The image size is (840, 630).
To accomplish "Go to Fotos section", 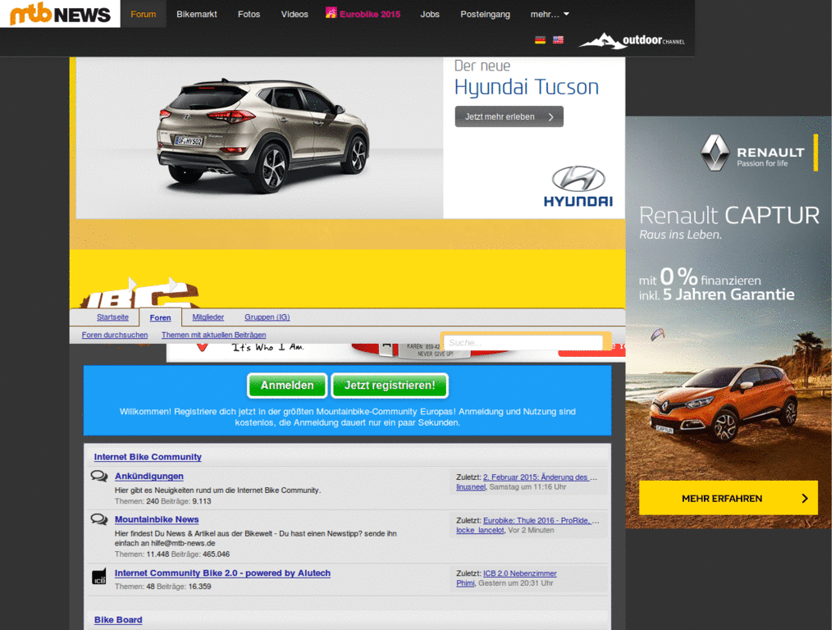I will (x=249, y=15).
